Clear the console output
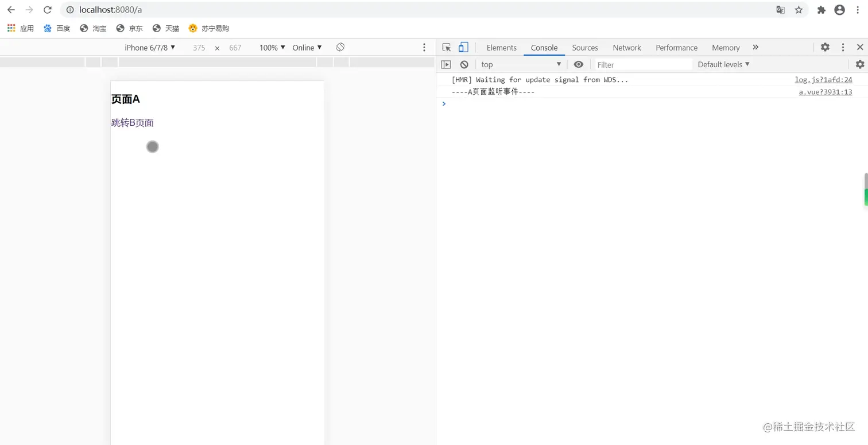The height and width of the screenshot is (445, 868). tap(464, 64)
